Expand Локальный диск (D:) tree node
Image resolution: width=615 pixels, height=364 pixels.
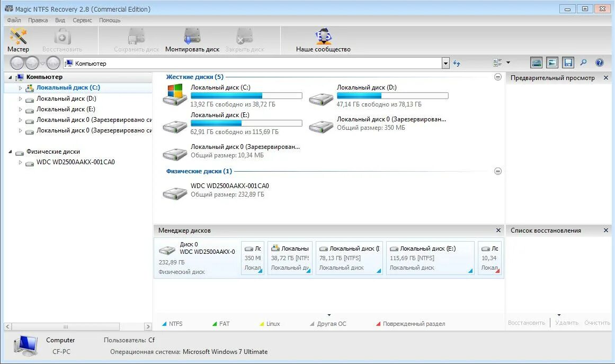point(21,99)
